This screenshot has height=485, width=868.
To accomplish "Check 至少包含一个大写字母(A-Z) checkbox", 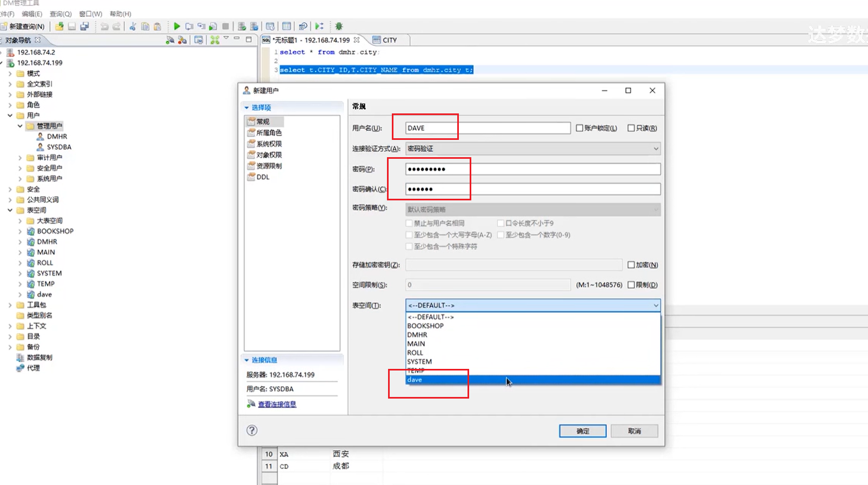I will 409,235.
